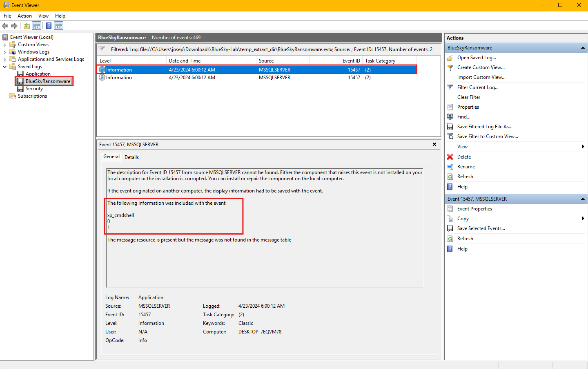Click the Open Saved Log folder icon
Image resolution: width=588 pixels, height=369 pixels.
pos(450,58)
